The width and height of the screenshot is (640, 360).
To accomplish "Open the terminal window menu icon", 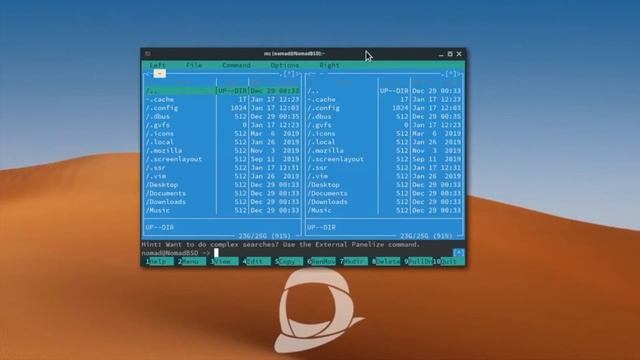I will pos(148,54).
